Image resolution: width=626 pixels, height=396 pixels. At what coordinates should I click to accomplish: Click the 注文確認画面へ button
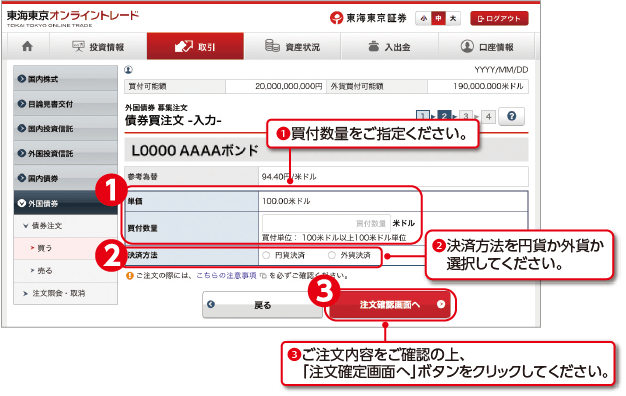[390, 305]
